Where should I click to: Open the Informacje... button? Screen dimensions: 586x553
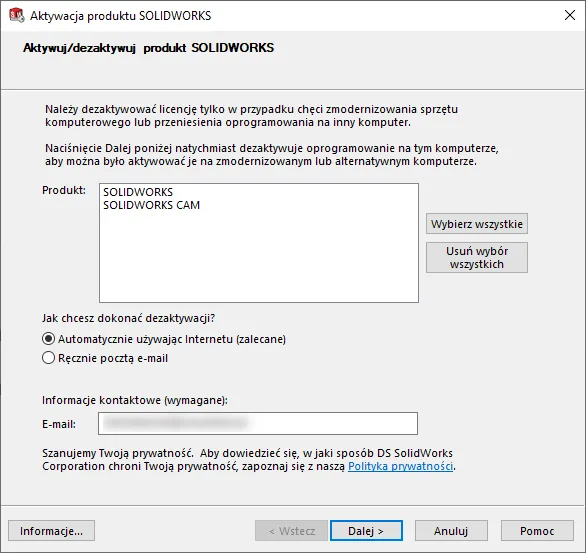click(x=52, y=531)
